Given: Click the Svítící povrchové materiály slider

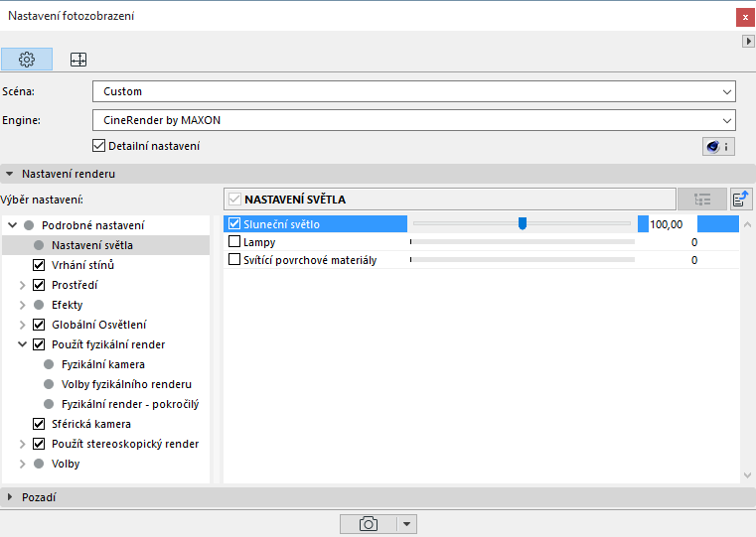Looking at the screenshot, I should tap(523, 260).
